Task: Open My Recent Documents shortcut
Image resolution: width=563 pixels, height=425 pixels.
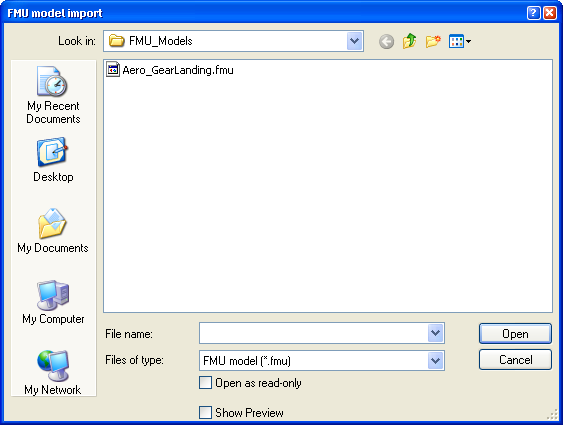Action: coord(53,95)
